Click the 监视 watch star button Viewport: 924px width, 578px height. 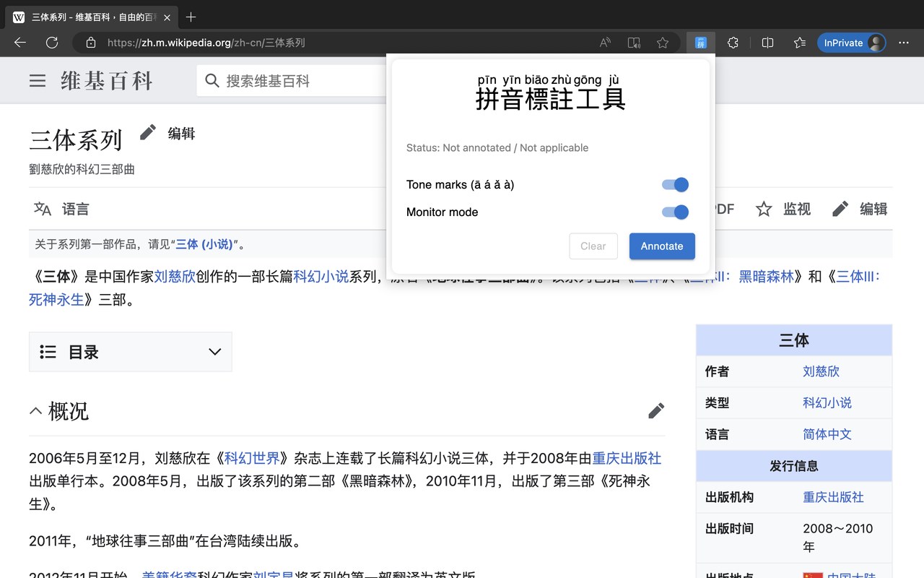click(x=783, y=209)
